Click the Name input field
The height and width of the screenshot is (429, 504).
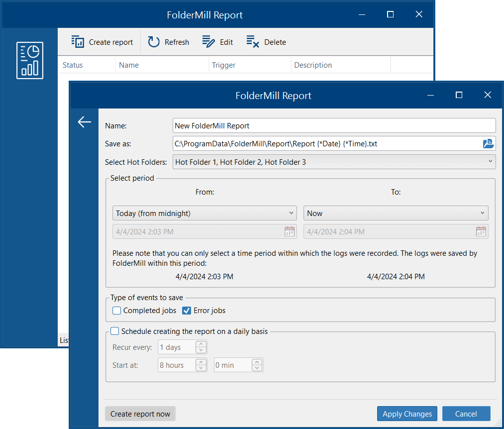[x=334, y=125]
